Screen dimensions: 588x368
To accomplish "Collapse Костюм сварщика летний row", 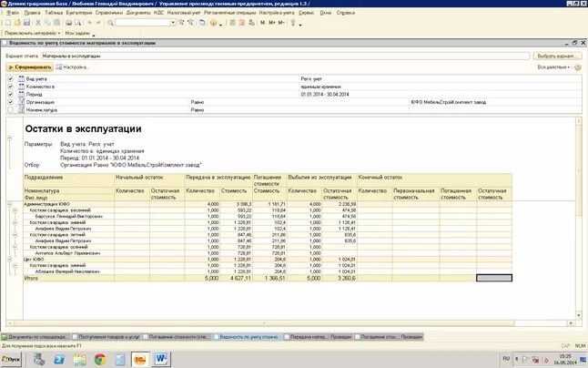I will (x=15, y=235).
